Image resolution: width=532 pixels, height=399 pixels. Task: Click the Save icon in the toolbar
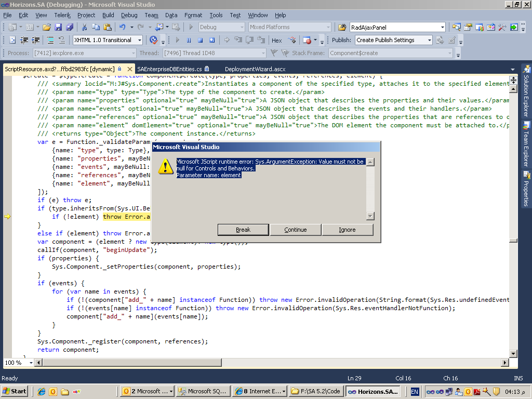58,27
